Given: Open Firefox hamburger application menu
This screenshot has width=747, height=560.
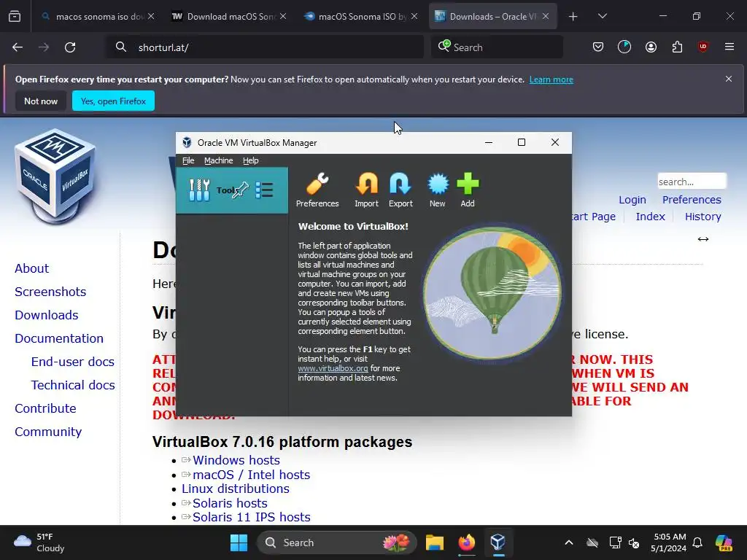Looking at the screenshot, I should pos(729,47).
